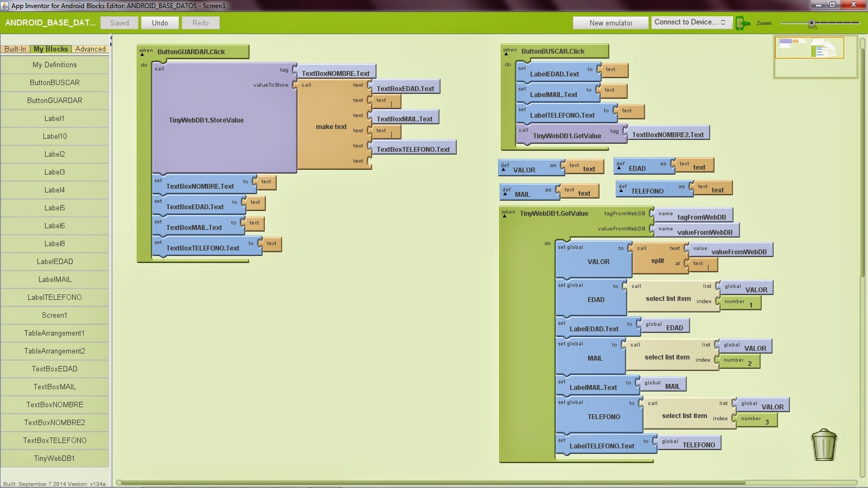Image resolution: width=868 pixels, height=488 pixels.
Task: Click the Redo button
Action: tap(200, 22)
